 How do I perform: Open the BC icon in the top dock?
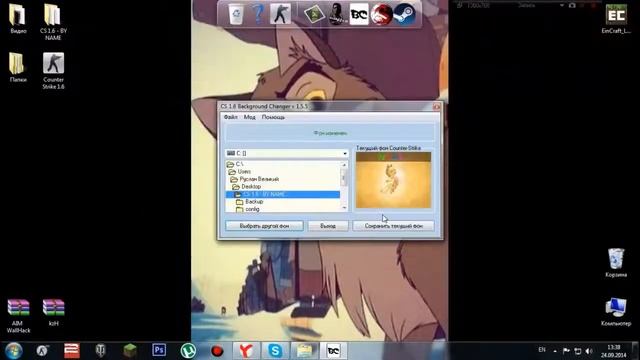tap(359, 14)
